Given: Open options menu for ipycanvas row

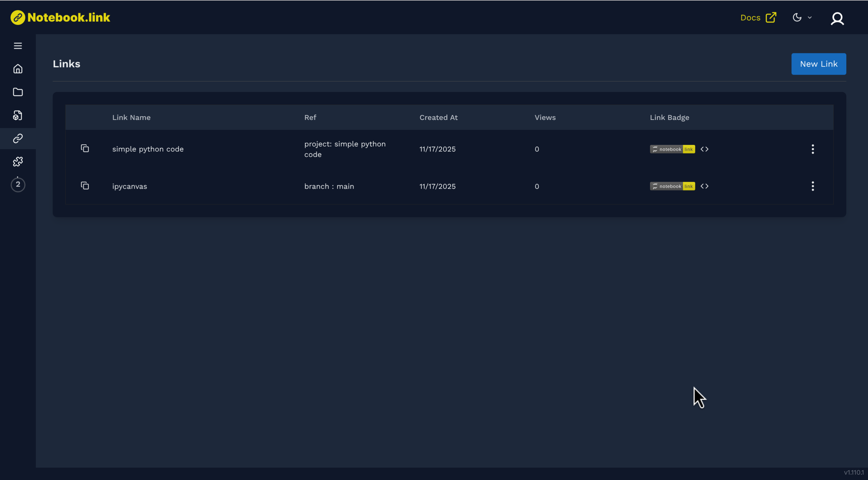Looking at the screenshot, I should [x=813, y=186].
